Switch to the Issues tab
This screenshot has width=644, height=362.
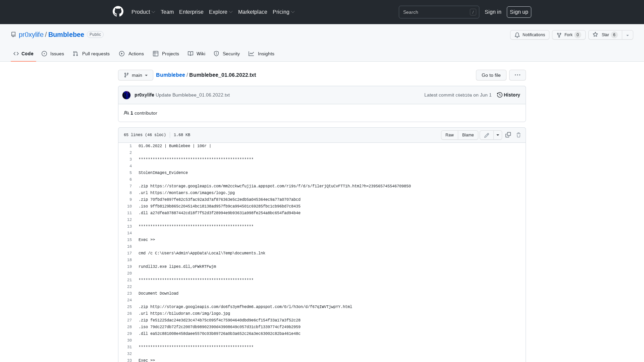(x=53, y=54)
